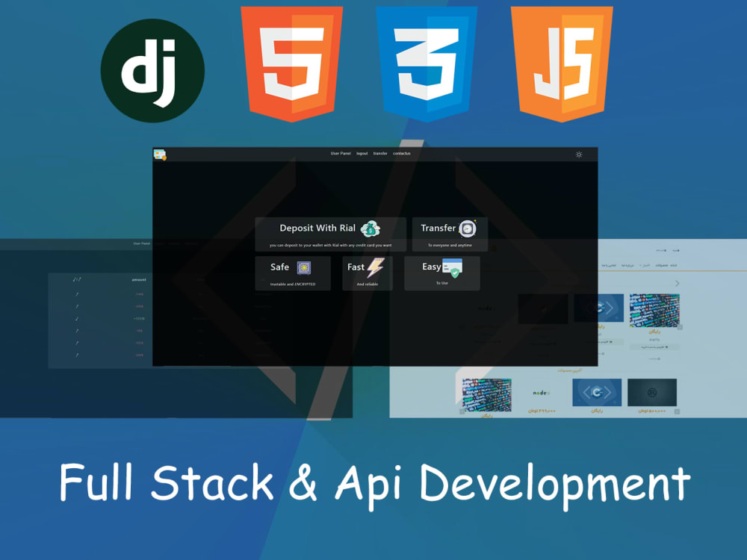The height and width of the screenshot is (560, 747).
Task: Click the Django logo
Action: pos(152,70)
